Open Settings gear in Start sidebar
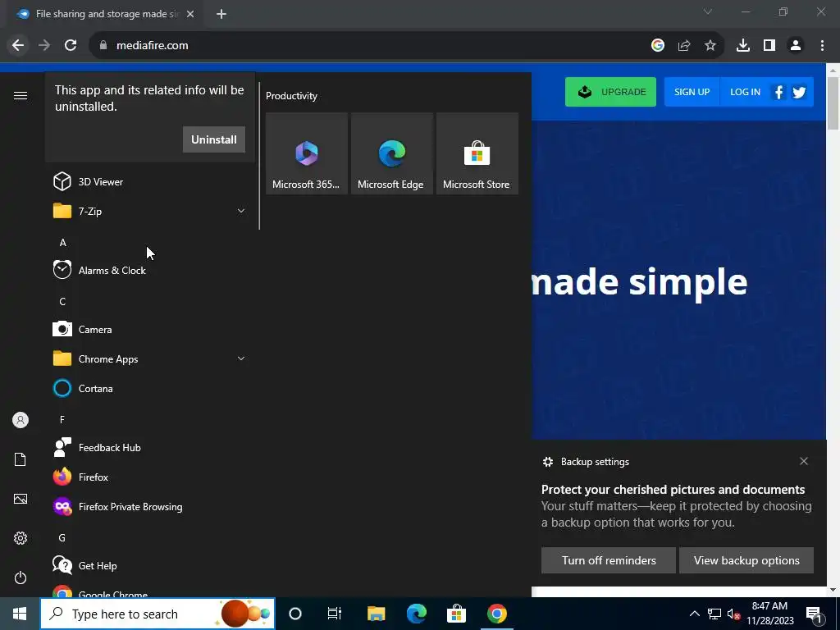 pos(21,538)
